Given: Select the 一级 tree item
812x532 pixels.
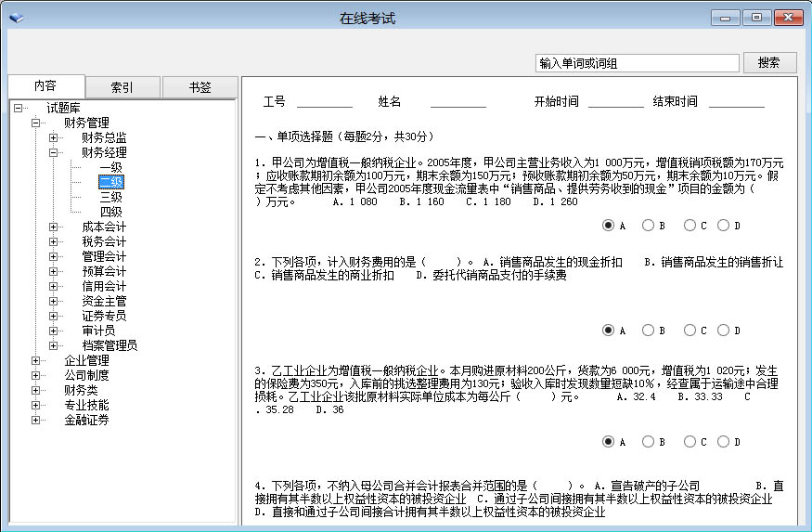Looking at the screenshot, I should (110, 167).
